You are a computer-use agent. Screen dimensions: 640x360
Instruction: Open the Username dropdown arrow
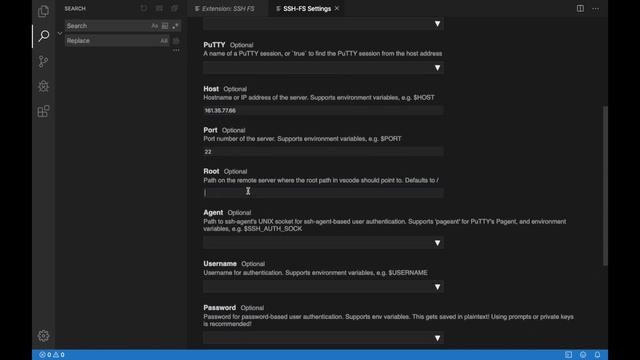pos(437,287)
